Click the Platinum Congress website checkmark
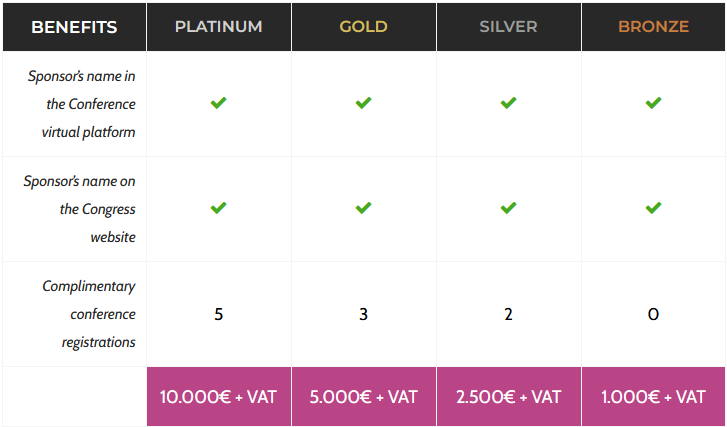 click(218, 208)
